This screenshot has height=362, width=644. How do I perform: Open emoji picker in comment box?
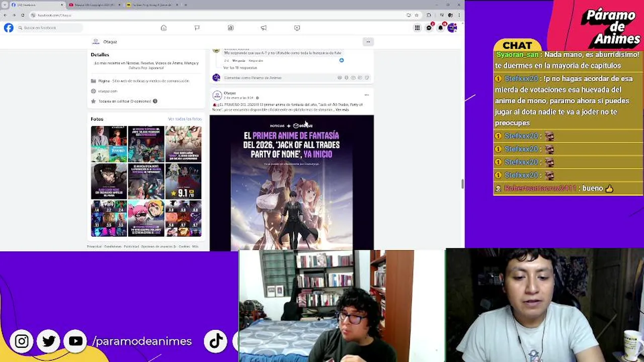346,77
